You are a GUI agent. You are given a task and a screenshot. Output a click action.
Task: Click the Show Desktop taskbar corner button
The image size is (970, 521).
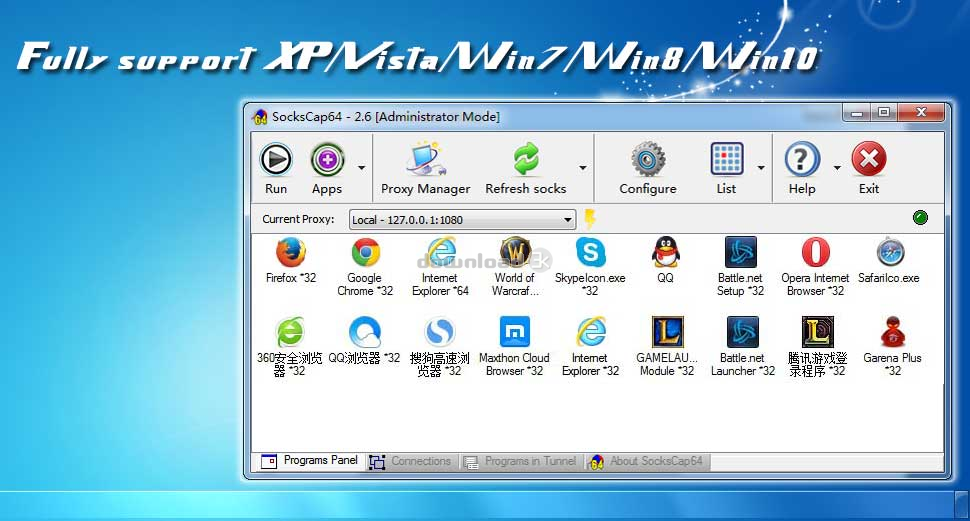(962, 505)
